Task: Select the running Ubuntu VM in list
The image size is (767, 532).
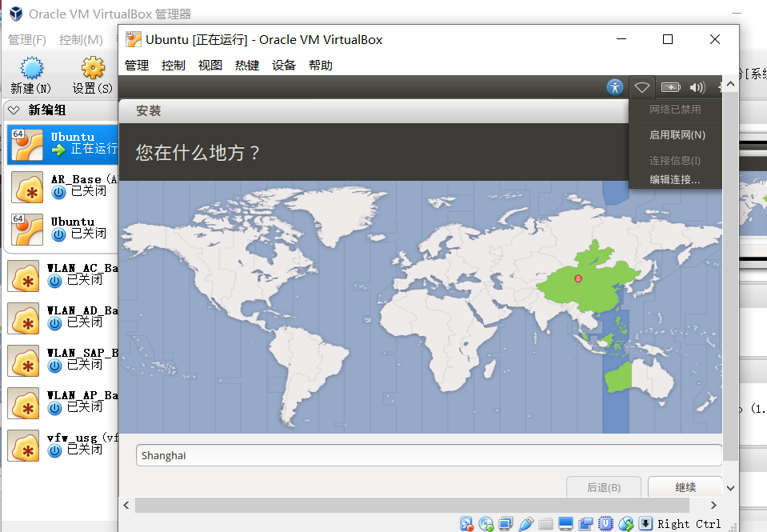Action: pos(62,144)
